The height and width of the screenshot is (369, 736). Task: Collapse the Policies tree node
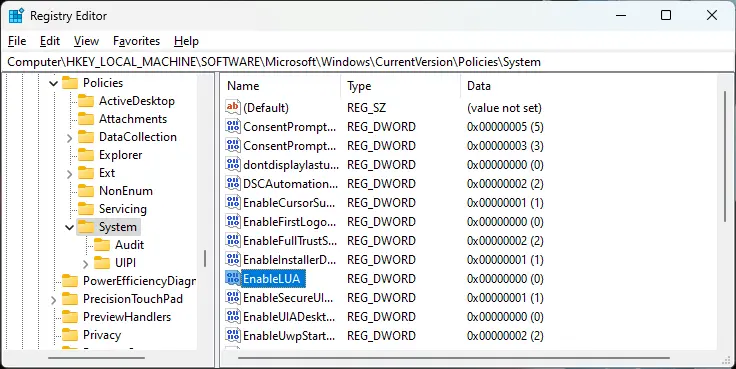54,84
